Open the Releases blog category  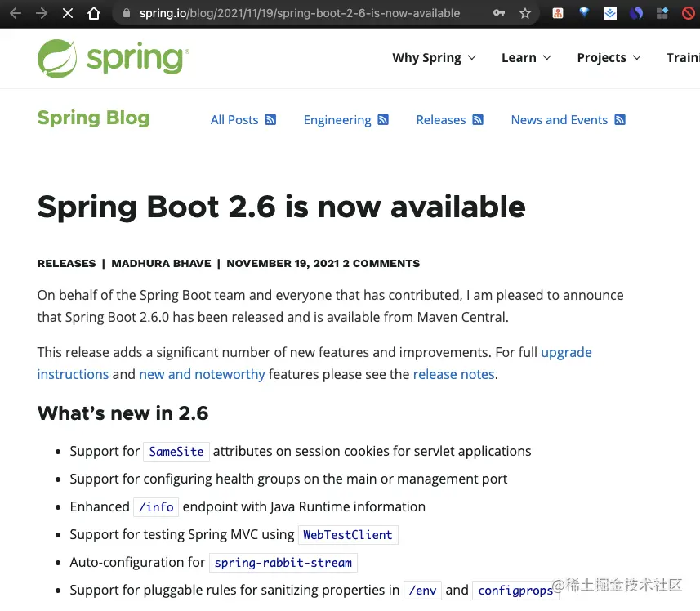[440, 119]
